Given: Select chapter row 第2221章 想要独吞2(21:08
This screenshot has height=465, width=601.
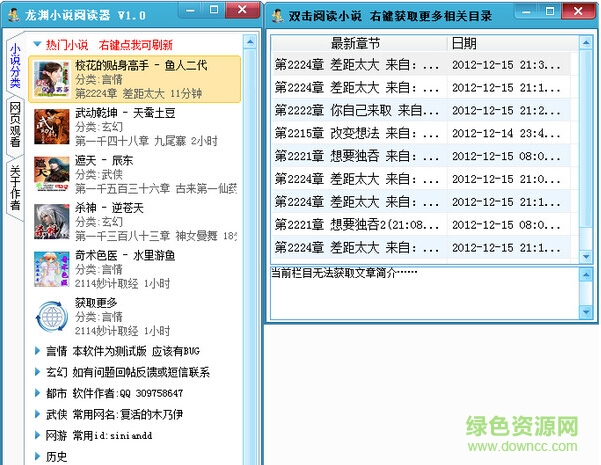Looking at the screenshot, I should [x=421, y=224].
